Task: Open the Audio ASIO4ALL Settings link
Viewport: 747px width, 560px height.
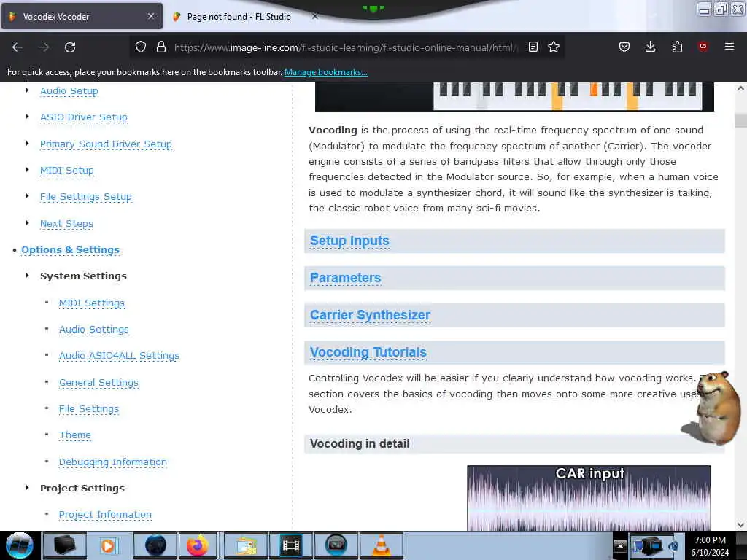Action: click(119, 355)
